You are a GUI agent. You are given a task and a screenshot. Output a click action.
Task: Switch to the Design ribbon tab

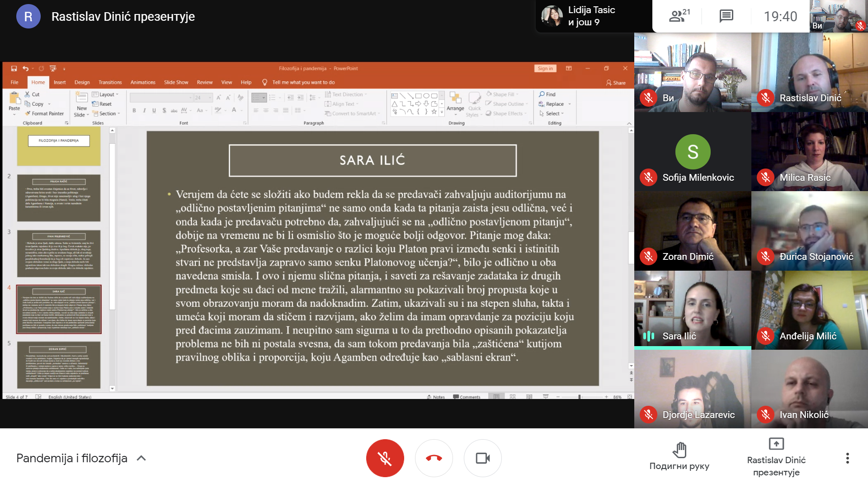[82, 82]
